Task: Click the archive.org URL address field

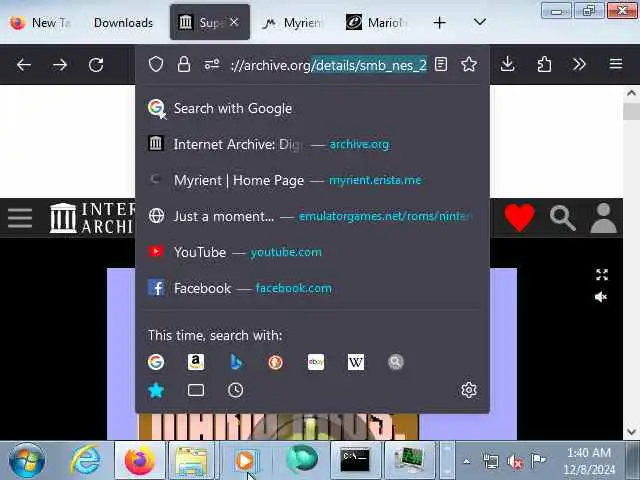Action: point(329,65)
